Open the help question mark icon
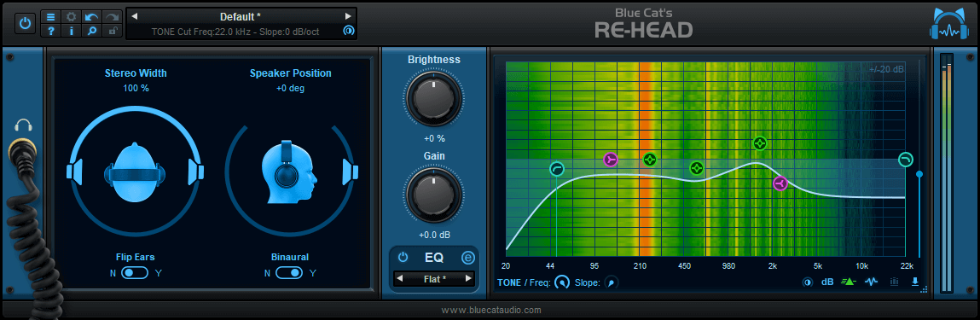This screenshot has width=980, height=320. click(x=51, y=31)
